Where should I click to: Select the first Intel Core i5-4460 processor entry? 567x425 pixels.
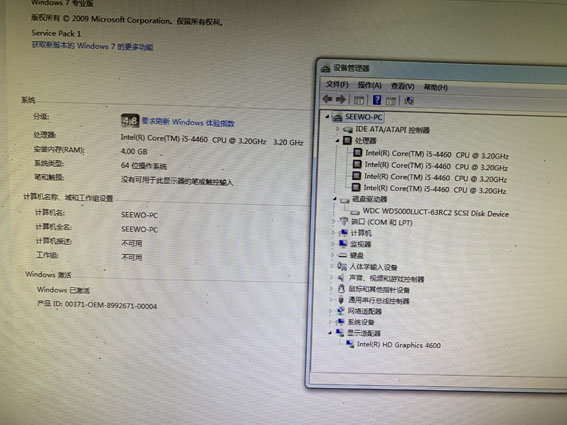436,154
